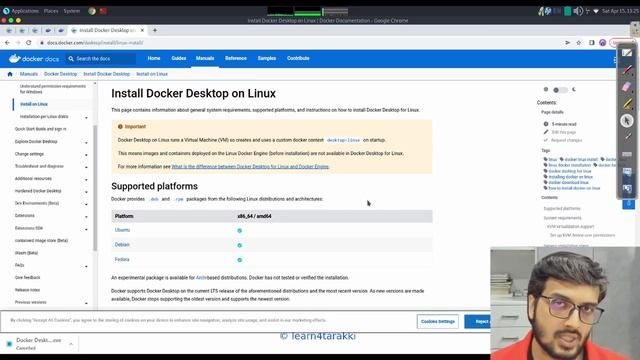
Task: Click the Debian platform link
Action: [x=122, y=245]
